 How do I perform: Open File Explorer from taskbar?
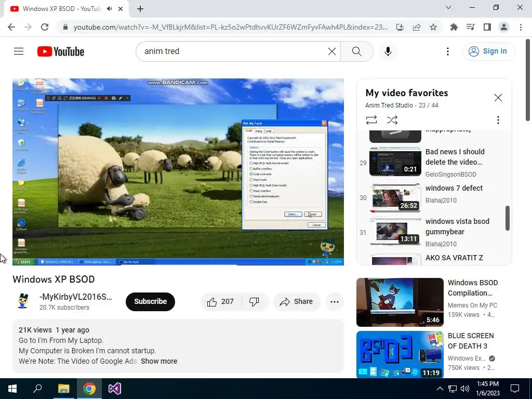pyautogui.click(x=63, y=389)
